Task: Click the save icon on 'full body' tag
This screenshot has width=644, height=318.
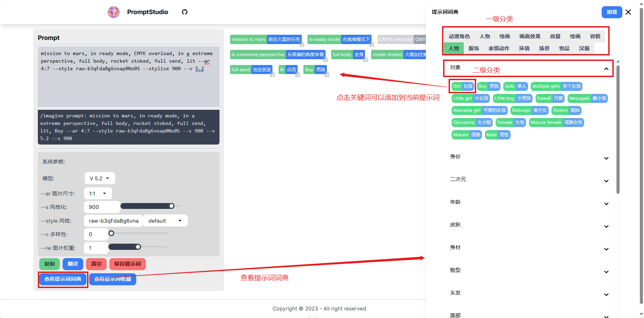Action: click(365, 60)
